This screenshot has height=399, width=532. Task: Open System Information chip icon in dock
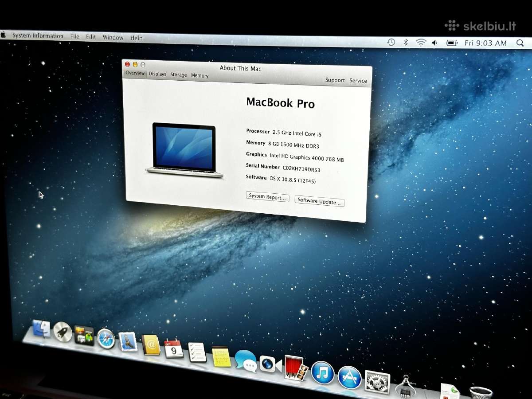pos(405,387)
